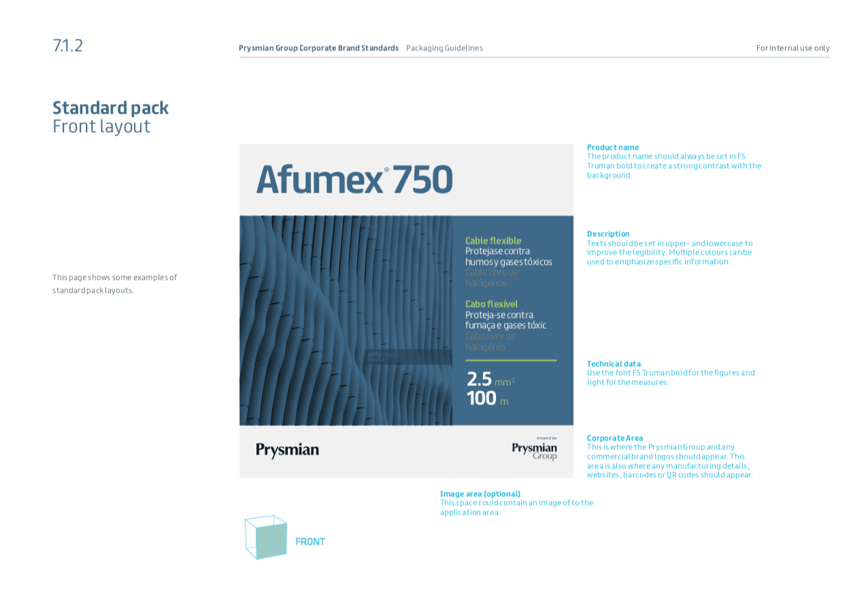Click the Proteja-se contra fumaça text
Screen dimensions: 868x614
tap(506, 320)
